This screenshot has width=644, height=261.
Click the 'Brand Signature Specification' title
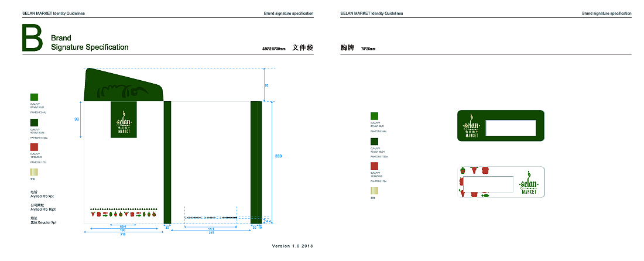pos(90,43)
